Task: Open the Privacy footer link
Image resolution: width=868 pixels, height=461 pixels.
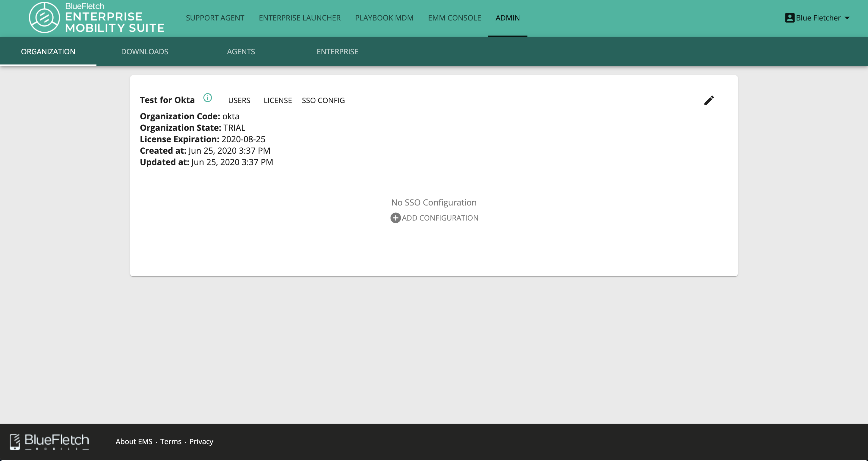Action: tap(201, 441)
